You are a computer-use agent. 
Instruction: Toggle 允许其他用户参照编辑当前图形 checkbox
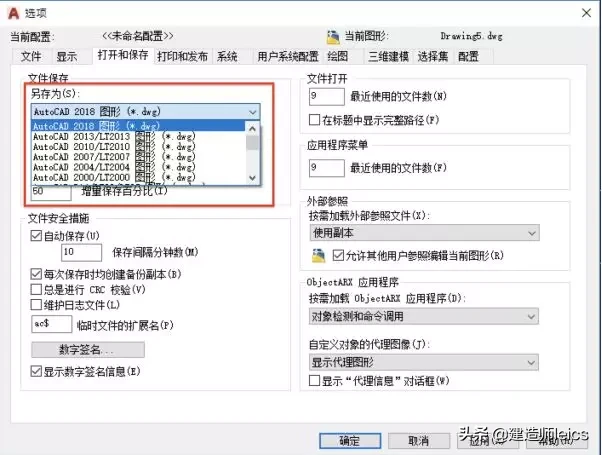338,255
